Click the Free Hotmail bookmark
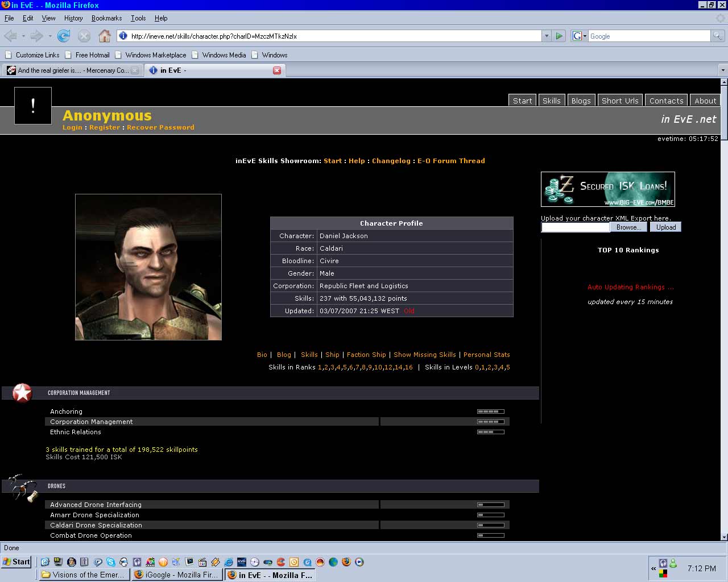Image resolution: width=728 pixels, height=582 pixels. (87, 55)
